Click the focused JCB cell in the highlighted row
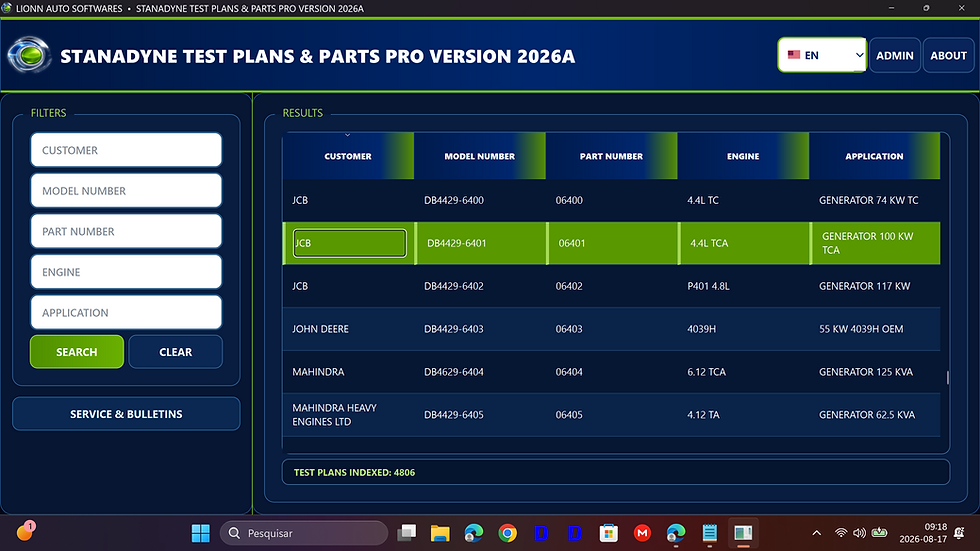Viewport: 980px width, 551px height. 349,243
